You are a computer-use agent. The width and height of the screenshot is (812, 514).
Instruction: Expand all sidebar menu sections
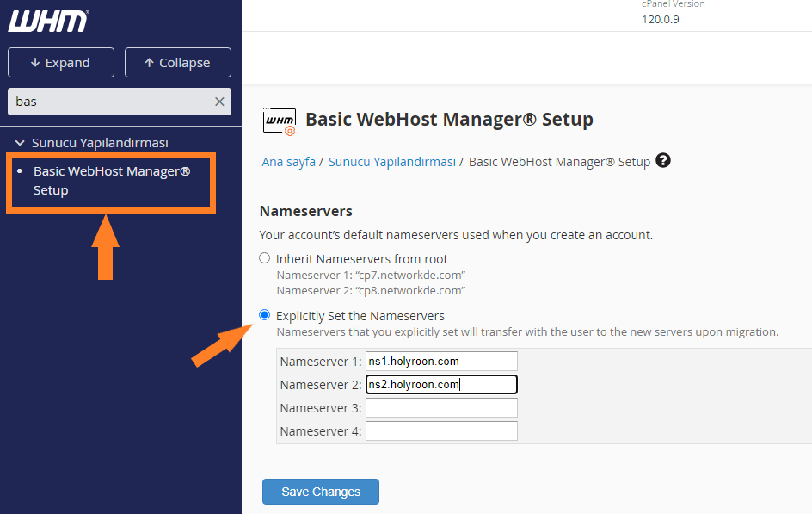pyautogui.click(x=61, y=63)
